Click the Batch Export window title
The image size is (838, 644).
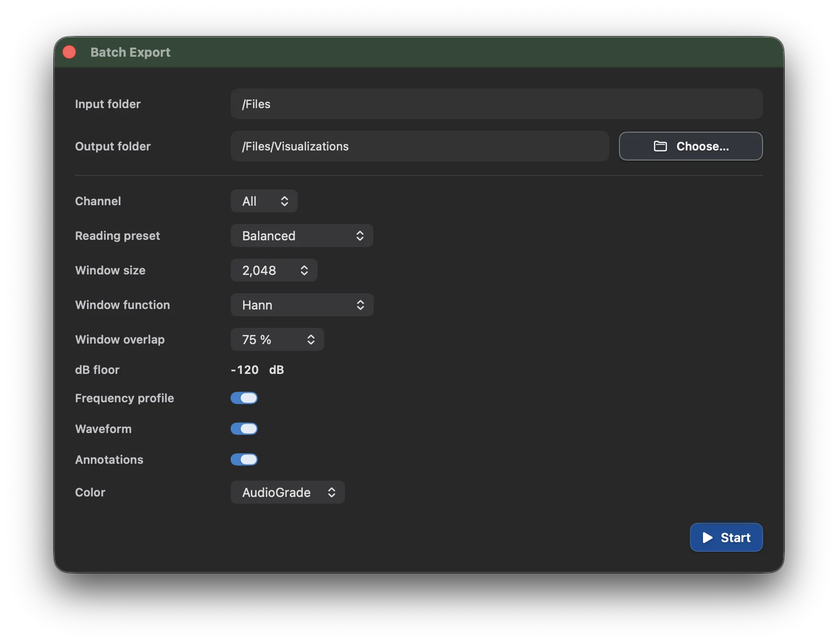tap(130, 52)
